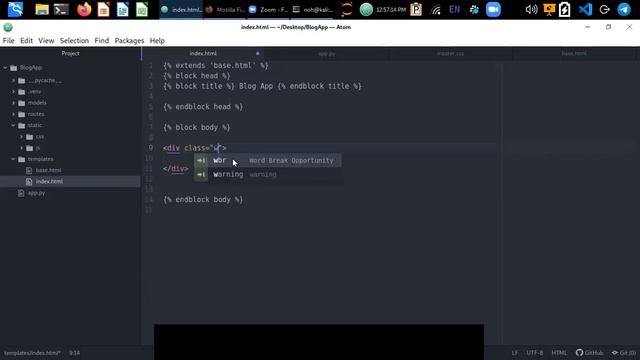The height and width of the screenshot is (360, 640).
Task: Switch to the master.css editor tab
Action: pos(450,53)
